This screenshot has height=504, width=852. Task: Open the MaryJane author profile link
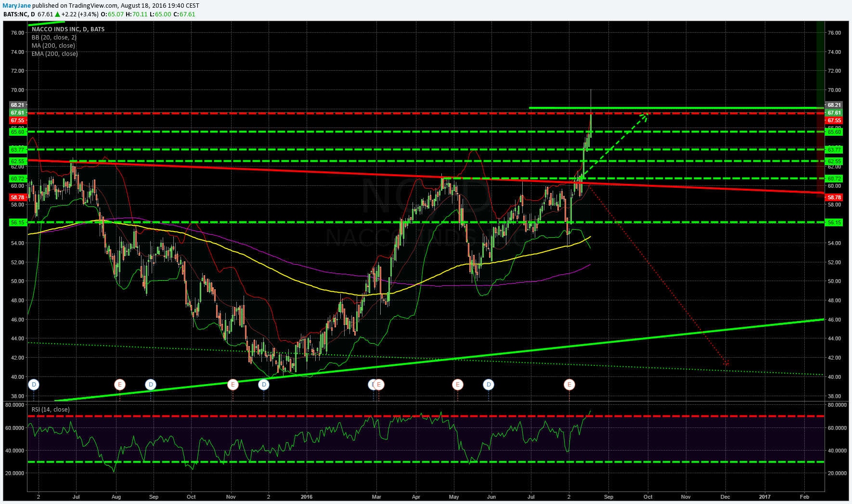coord(17,5)
